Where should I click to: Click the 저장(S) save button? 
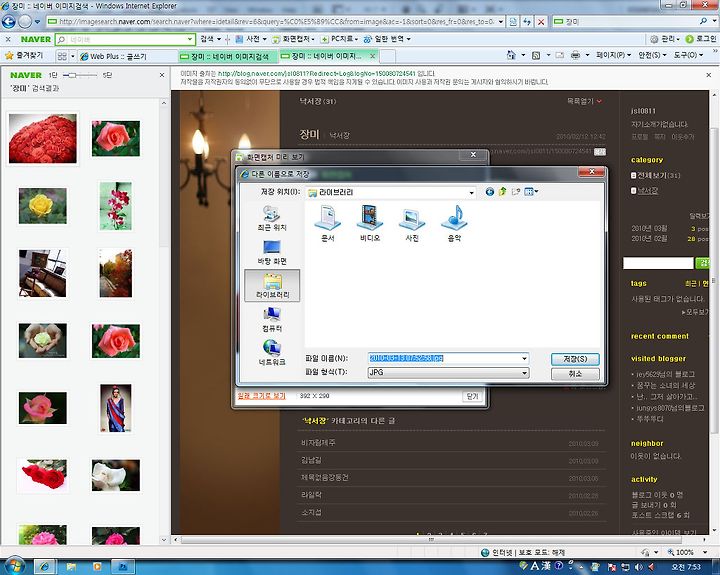coord(575,359)
